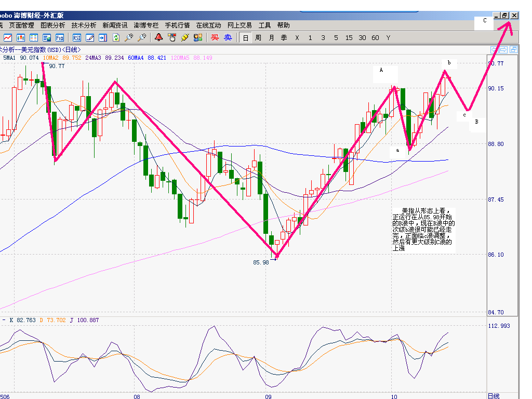Switch to monthly period 月
Screen dimensions: 532x399
271,37
